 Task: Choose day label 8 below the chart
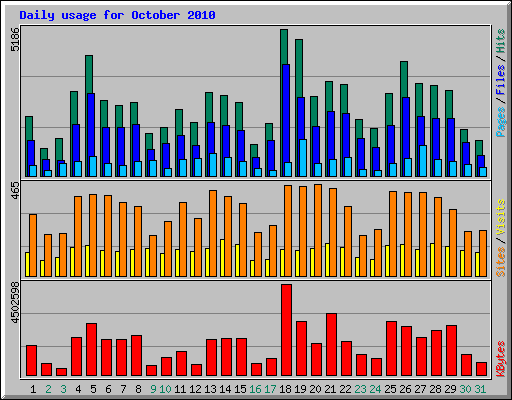(x=138, y=389)
